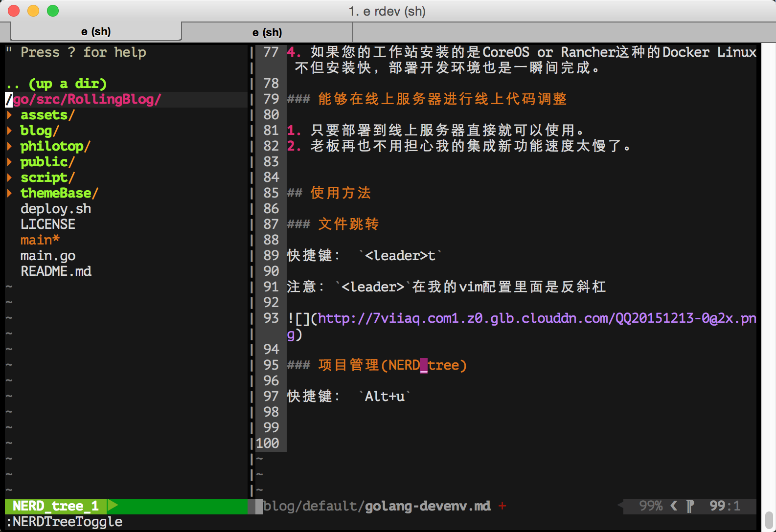
Task: Select the main* executable entry
Action: pyautogui.click(x=40, y=240)
